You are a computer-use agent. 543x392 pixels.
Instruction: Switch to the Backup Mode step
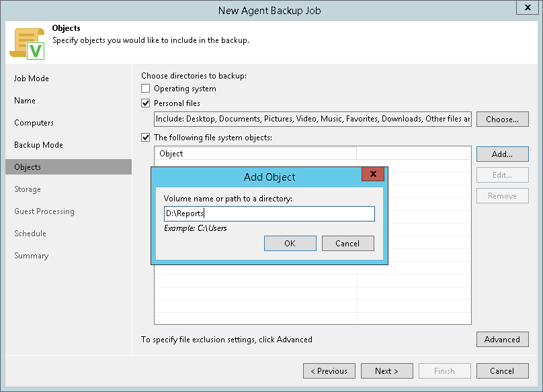[x=38, y=145]
